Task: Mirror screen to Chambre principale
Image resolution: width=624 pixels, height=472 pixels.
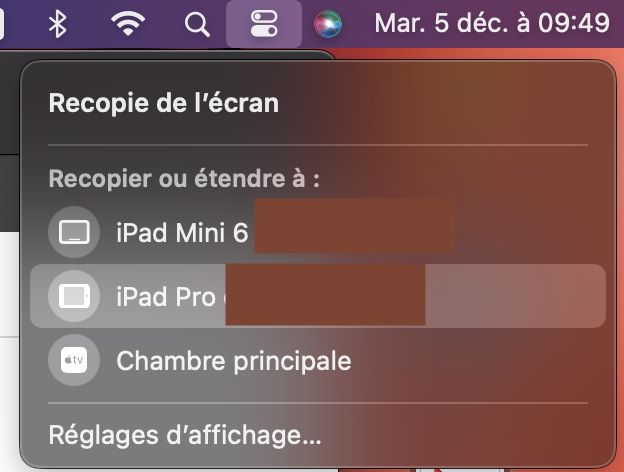Action: click(x=234, y=360)
